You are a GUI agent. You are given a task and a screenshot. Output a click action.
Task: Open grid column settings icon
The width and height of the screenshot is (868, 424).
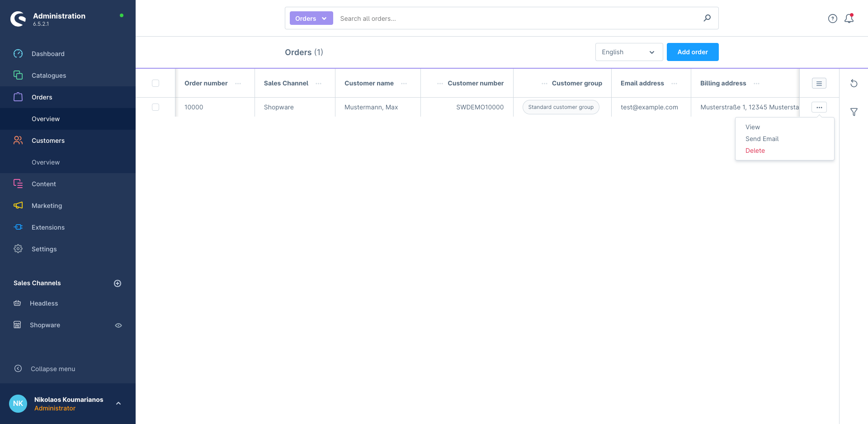[819, 83]
